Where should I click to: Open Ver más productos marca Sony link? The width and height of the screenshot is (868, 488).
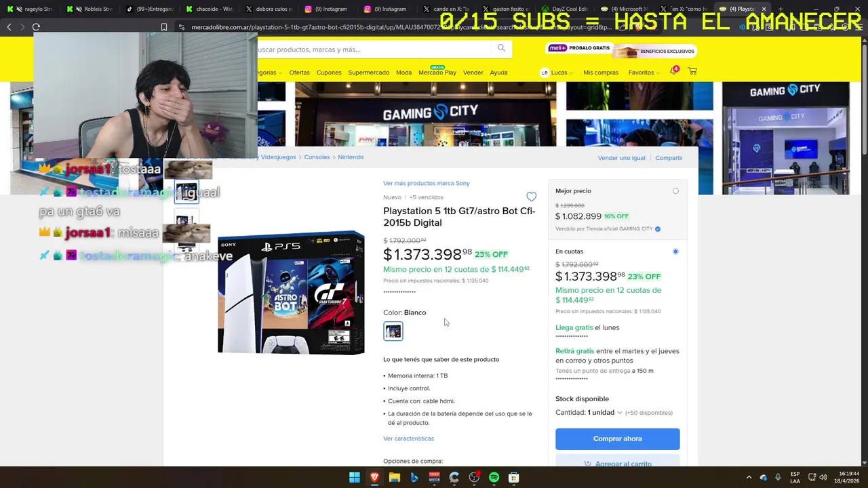426,183
